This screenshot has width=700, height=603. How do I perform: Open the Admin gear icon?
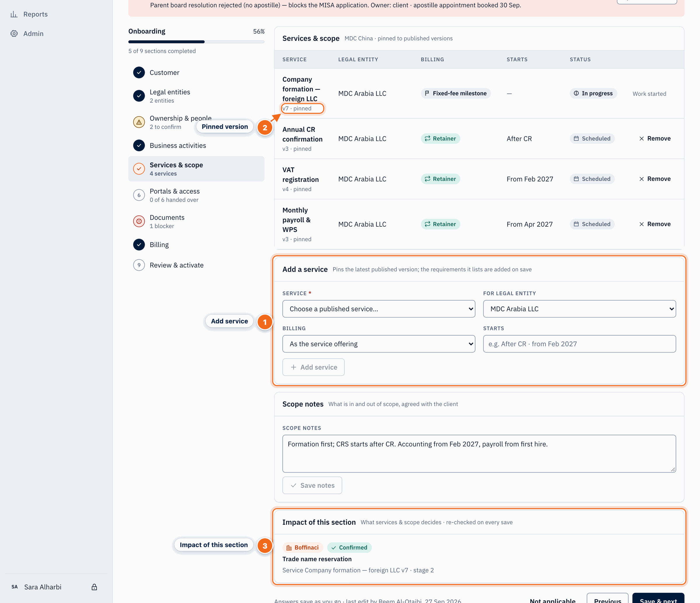click(14, 34)
